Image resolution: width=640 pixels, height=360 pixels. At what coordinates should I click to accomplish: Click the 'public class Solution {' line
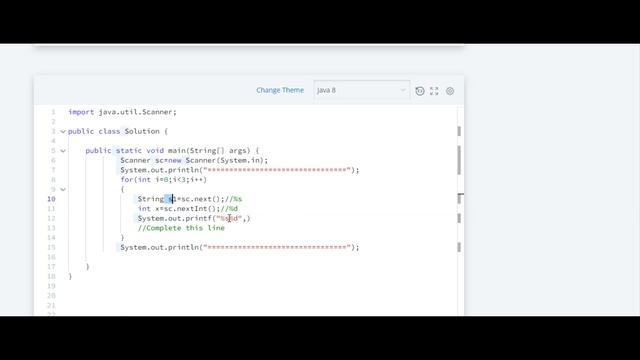coord(118,131)
